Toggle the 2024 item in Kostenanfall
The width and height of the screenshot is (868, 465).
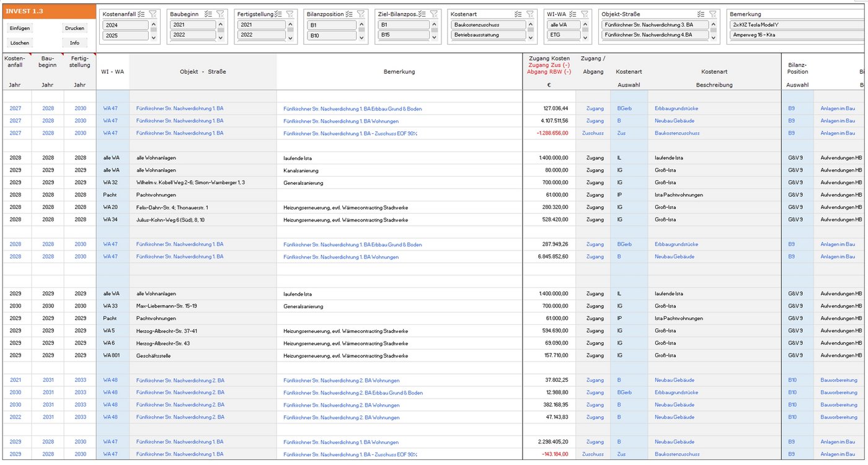point(125,25)
